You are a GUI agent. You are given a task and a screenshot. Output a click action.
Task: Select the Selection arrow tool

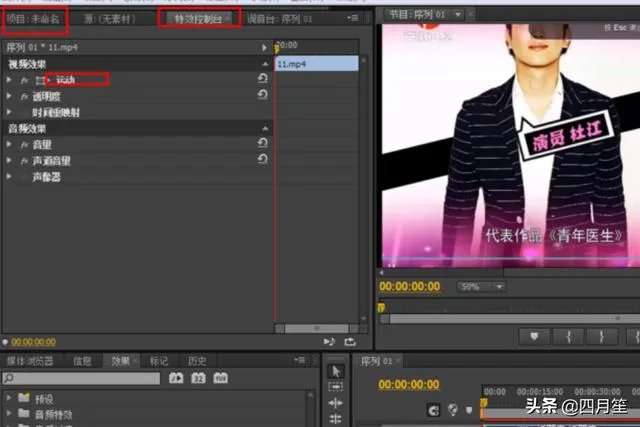[x=336, y=371]
